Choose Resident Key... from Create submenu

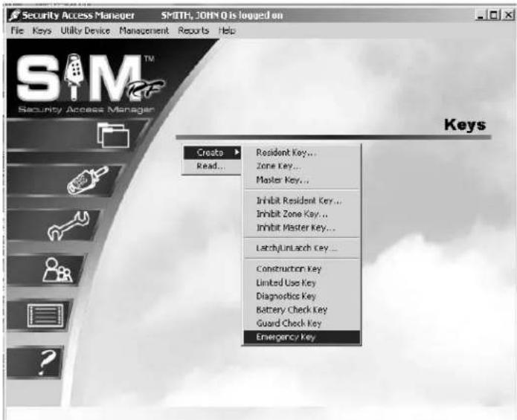pos(302,152)
